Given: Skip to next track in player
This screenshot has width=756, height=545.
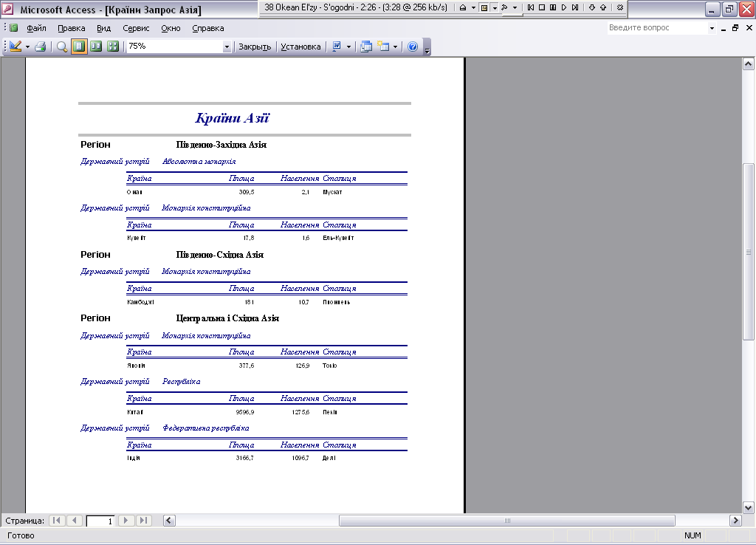Looking at the screenshot, I should coord(574,7).
